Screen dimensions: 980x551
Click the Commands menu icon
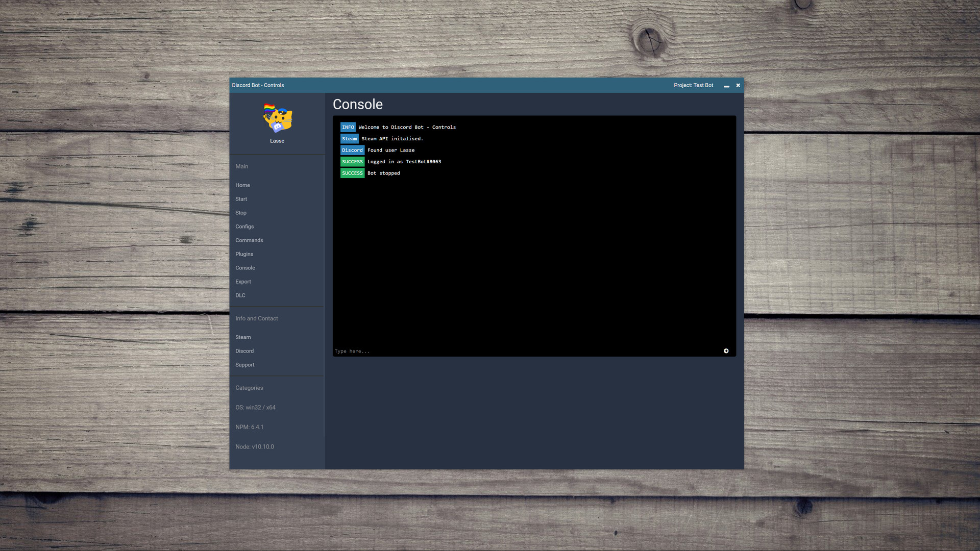249,240
